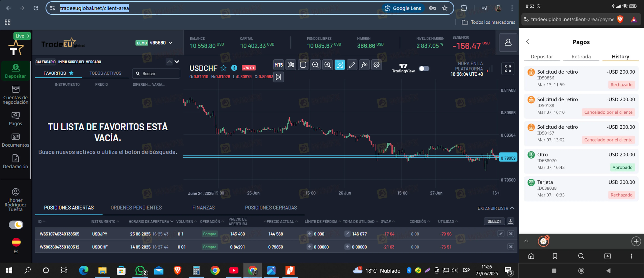Close the USDJPY position with X
Viewport: 644px width, 278px height.
click(x=511, y=234)
